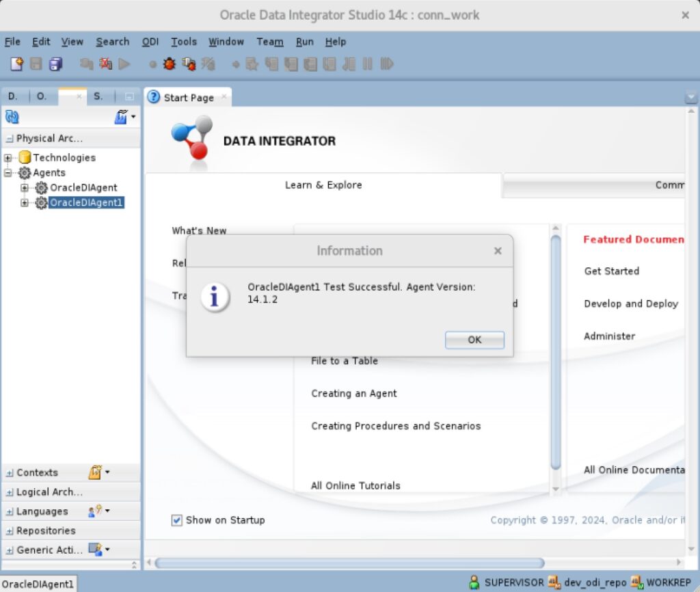Click the Generic Actions panel icon
The height and width of the screenshot is (592, 700).
tap(95, 550)
